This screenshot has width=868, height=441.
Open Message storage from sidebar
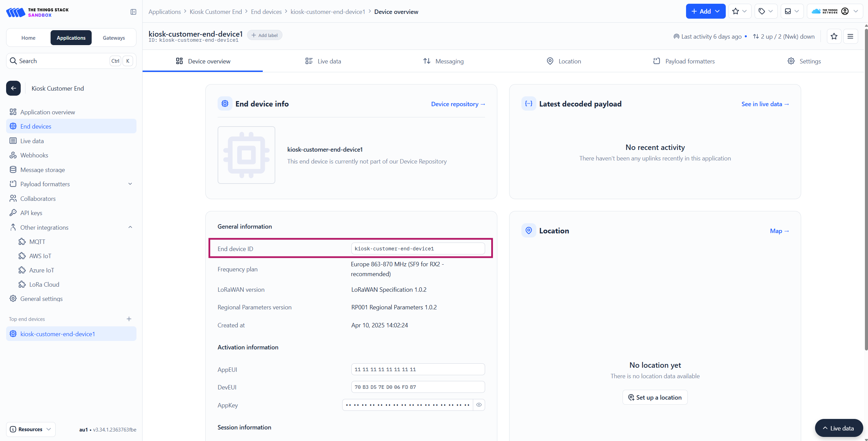click(x=42, y=170)
